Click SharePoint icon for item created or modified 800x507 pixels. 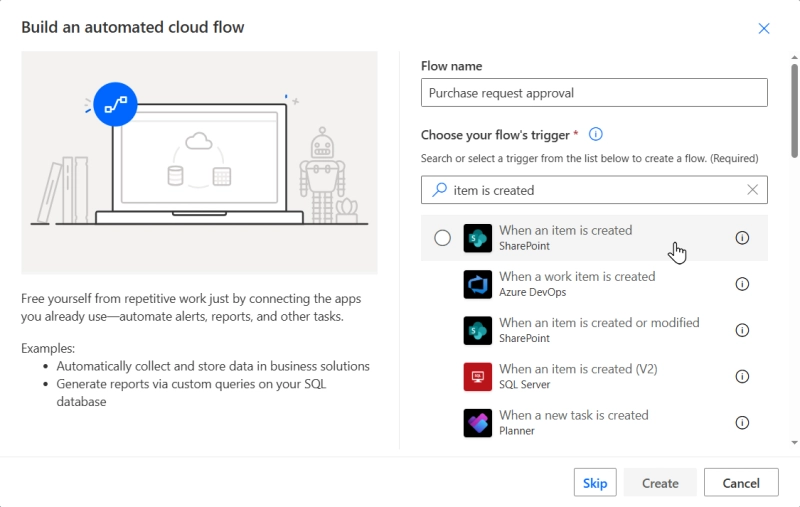point(478,331)
